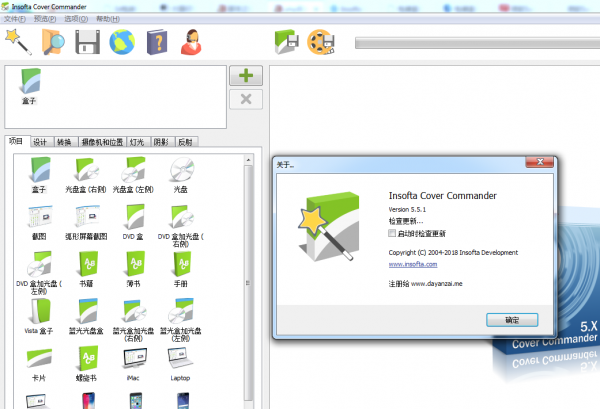Viewport: 600px width, 409px height.
Task: Switch to the 阴影 tab
Action: 161,142
